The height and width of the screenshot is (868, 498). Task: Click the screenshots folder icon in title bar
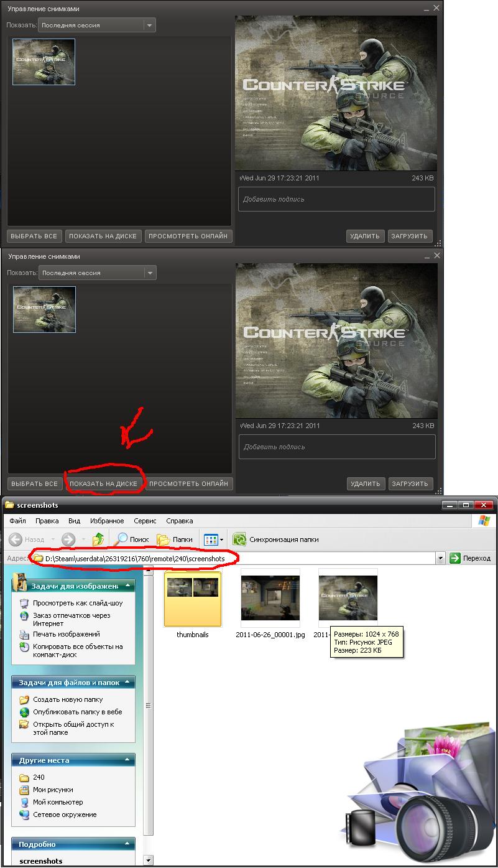tap(9, 505)
